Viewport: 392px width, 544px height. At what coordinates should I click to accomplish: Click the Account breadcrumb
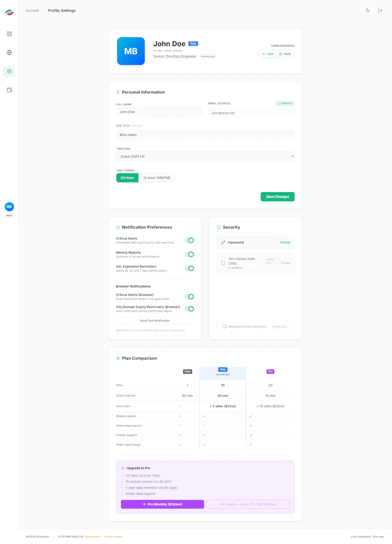(32, 11)
